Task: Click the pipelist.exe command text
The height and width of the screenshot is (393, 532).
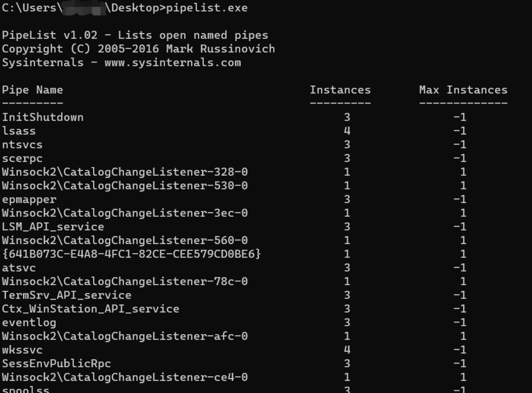Action: (x=206, y=8)
